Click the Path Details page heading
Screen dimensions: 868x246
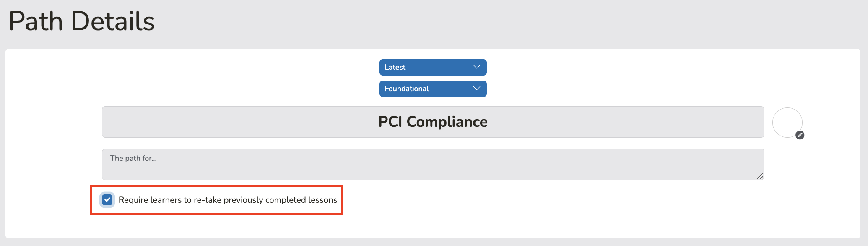tap(82, 21)
